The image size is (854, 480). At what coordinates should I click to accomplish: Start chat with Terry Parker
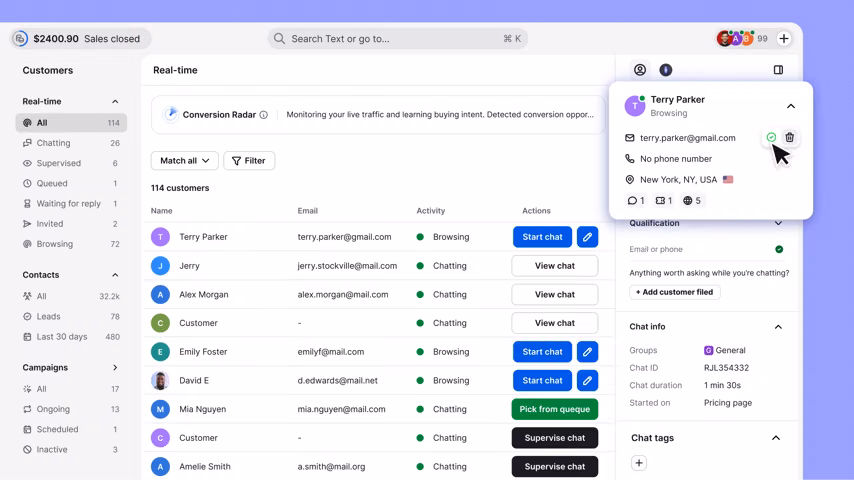pos(542,237)
